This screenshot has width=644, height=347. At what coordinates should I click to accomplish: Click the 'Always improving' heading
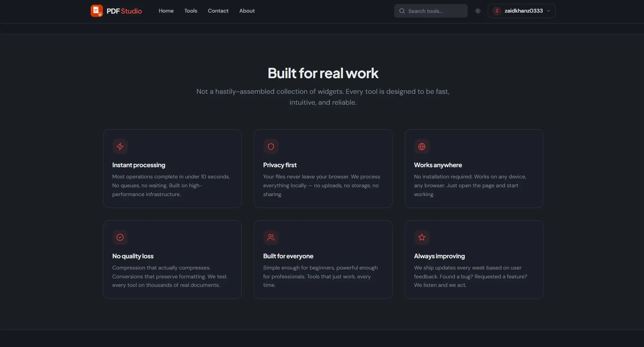(439, 256)
